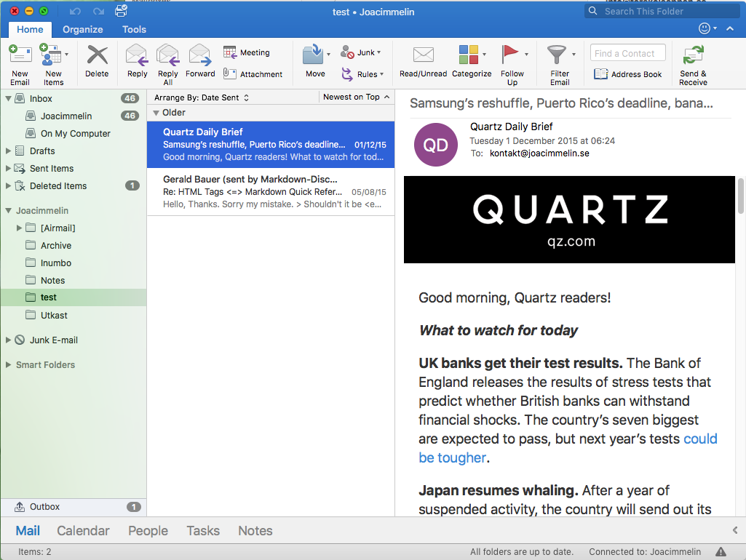Toggle Newest on Top sort order
Screen dimensions: 746x560
(356, 97)
